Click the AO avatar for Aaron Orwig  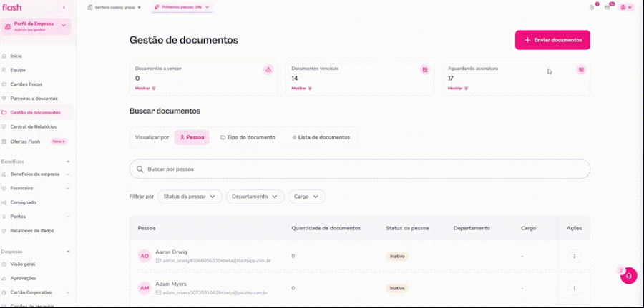[x=145, y=256]
